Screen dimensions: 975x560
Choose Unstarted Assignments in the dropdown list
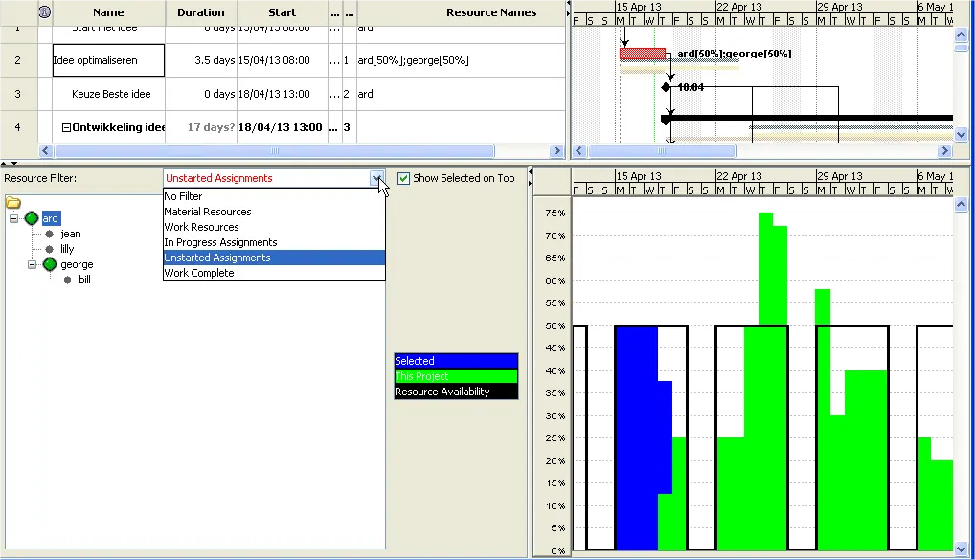pos(274,258)
